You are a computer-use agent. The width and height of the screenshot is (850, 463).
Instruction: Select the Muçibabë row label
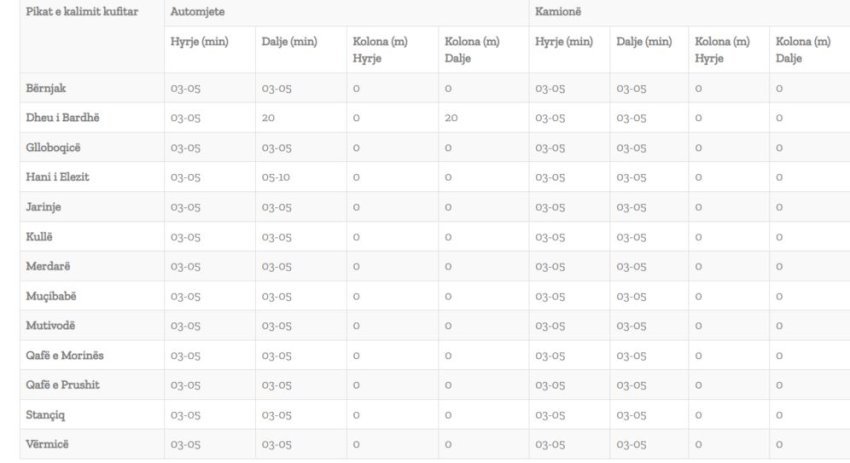point(51,296)
